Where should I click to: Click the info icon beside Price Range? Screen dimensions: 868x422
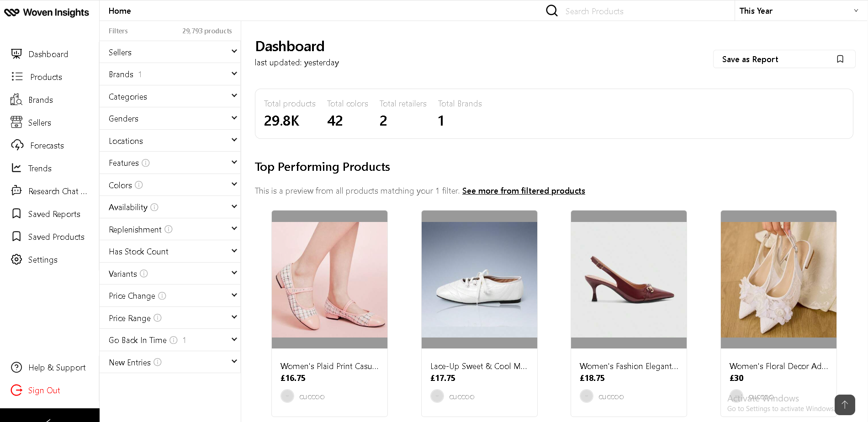pyautogui.click(x=158, y=318)
